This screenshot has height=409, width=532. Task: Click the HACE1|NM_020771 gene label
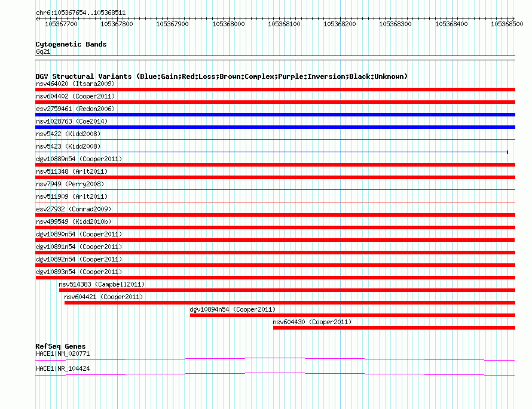click(x=63, y=353)
